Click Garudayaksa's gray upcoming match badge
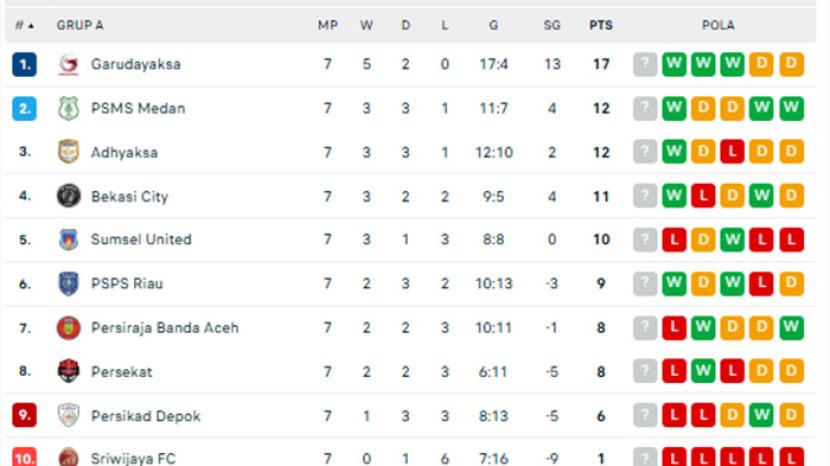This screenshot has width=830, height=466. pos(645,64)
